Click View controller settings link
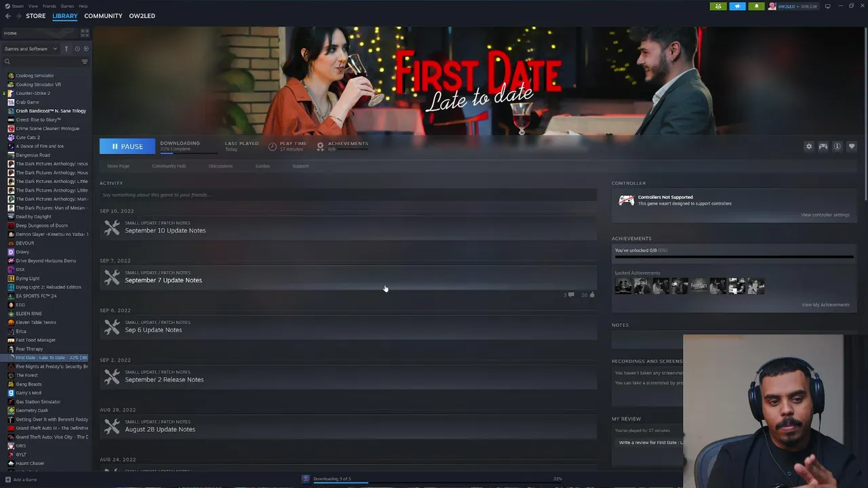 pyautogui.click(x=825, y=215)
